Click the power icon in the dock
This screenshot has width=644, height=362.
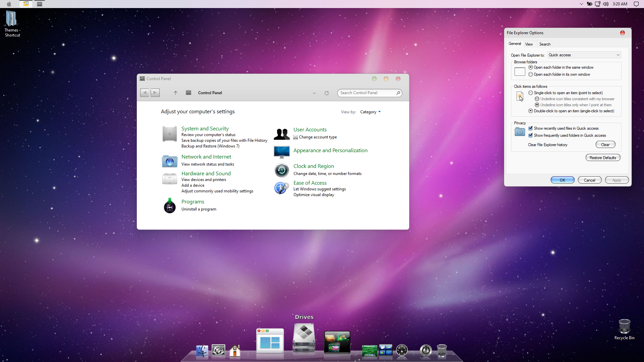pos(426,351)
